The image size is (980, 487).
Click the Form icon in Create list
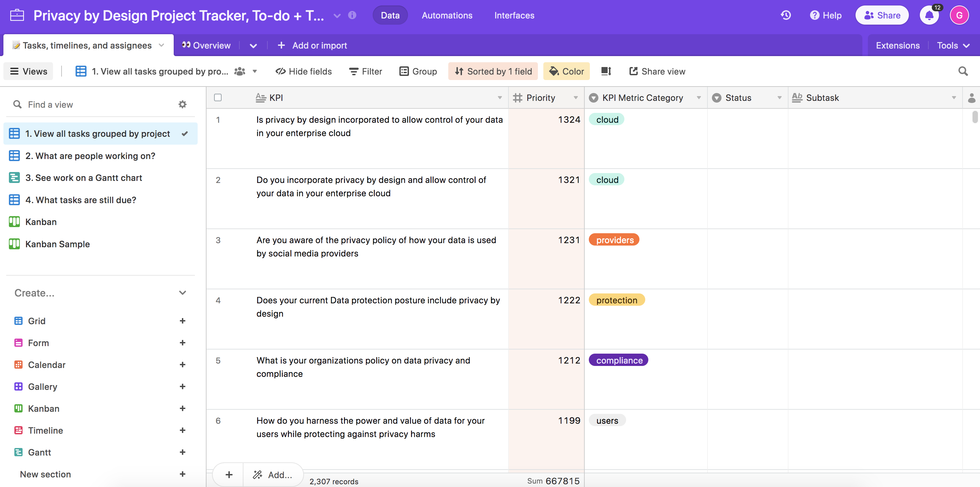(18, 343)
